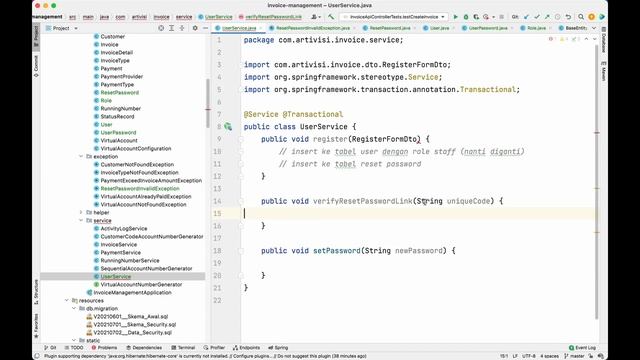Open the Commit tool window on left edge
The height and width of the screenshot is (360, 640).
[x=36, y=67]
